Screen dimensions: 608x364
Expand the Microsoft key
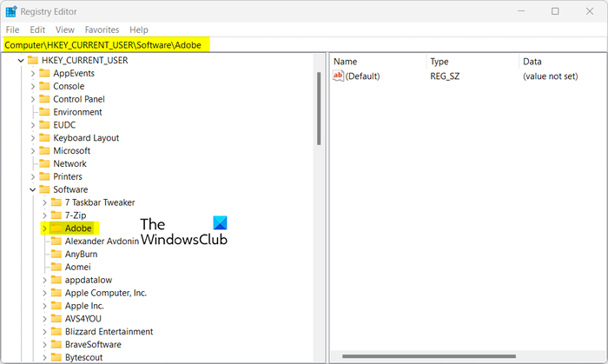33,151
